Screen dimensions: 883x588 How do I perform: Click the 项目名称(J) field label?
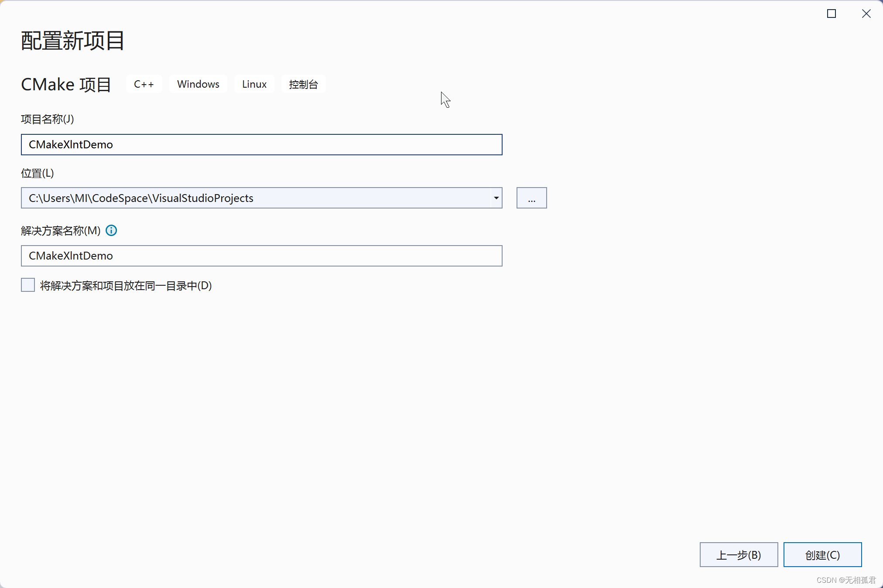pyautogui.click(x=48, y=119)
